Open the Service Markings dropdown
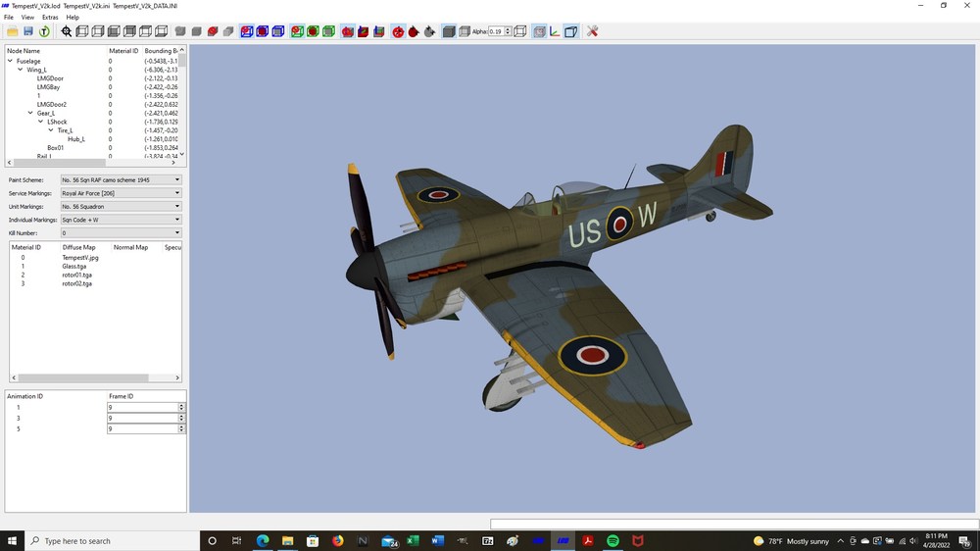Viewport: 980px width, 551px height. click(121, 193)
